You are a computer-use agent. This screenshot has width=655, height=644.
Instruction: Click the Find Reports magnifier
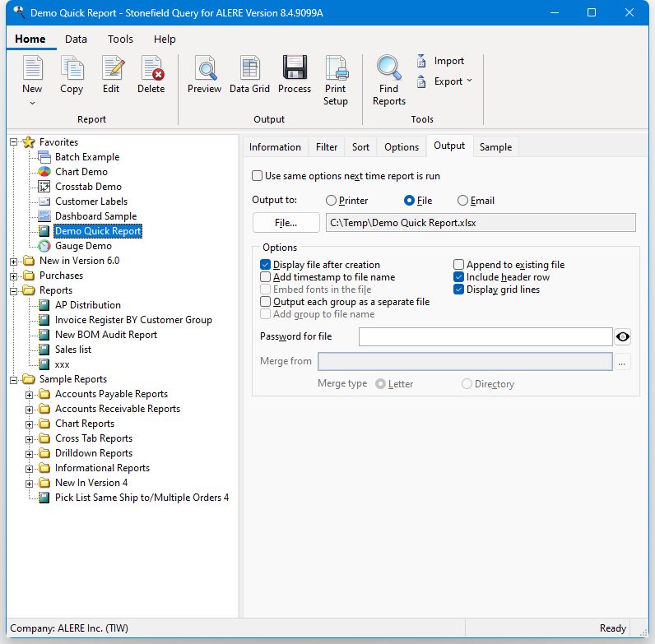click(x=389, y=67)
